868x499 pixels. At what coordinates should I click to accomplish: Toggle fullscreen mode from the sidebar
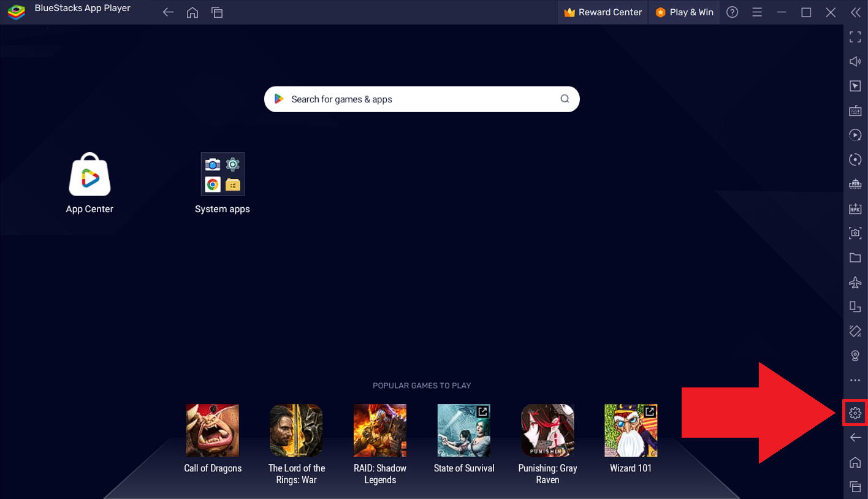(855, 37)
